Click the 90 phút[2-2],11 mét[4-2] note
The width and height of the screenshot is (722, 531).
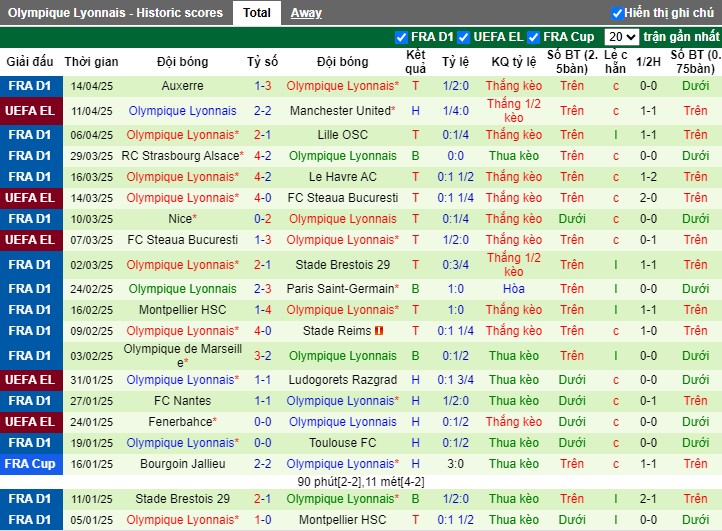click(x=361, y=482)
